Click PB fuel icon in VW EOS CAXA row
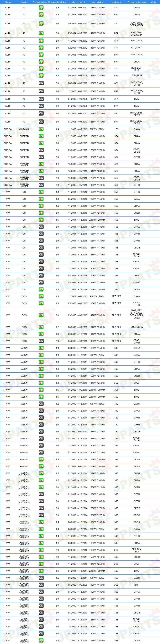This screenshot has height=644, width=160. [41, 297]
